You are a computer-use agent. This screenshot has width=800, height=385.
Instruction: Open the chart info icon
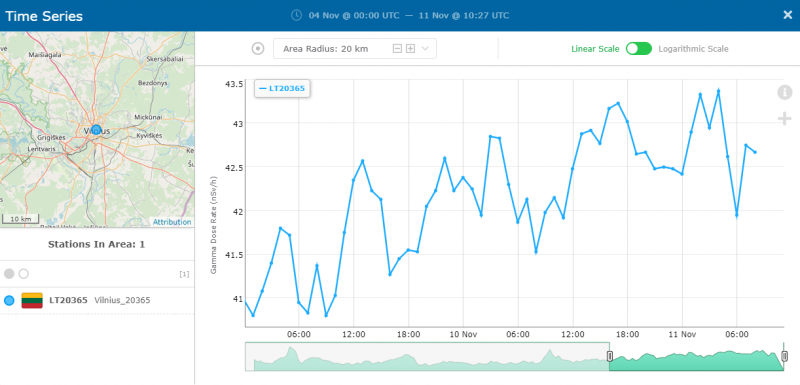(784, 92)
